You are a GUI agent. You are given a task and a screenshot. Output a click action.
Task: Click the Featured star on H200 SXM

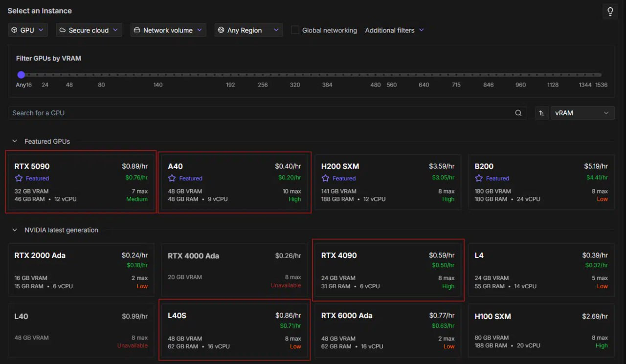point(326,178)
